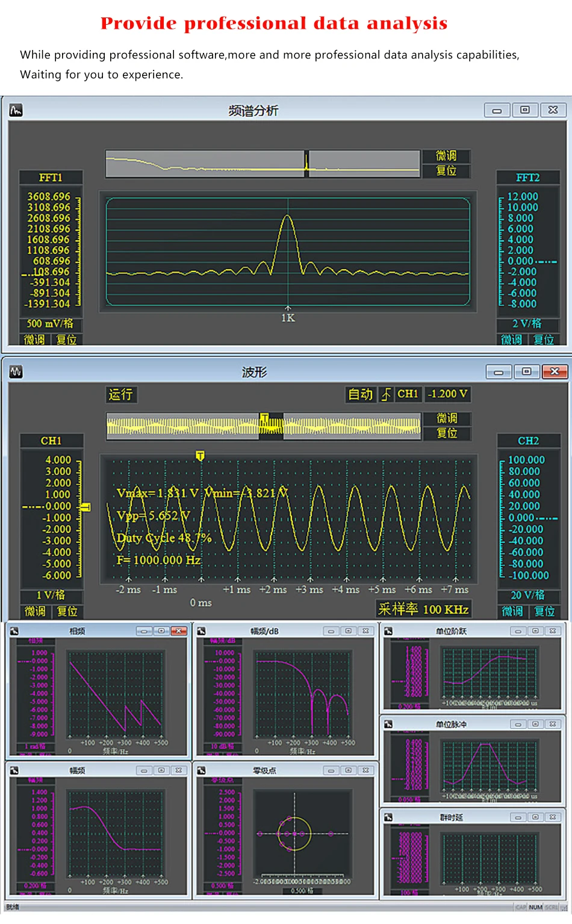Click the 幅频 window's title icon

[x=14, y=771]
